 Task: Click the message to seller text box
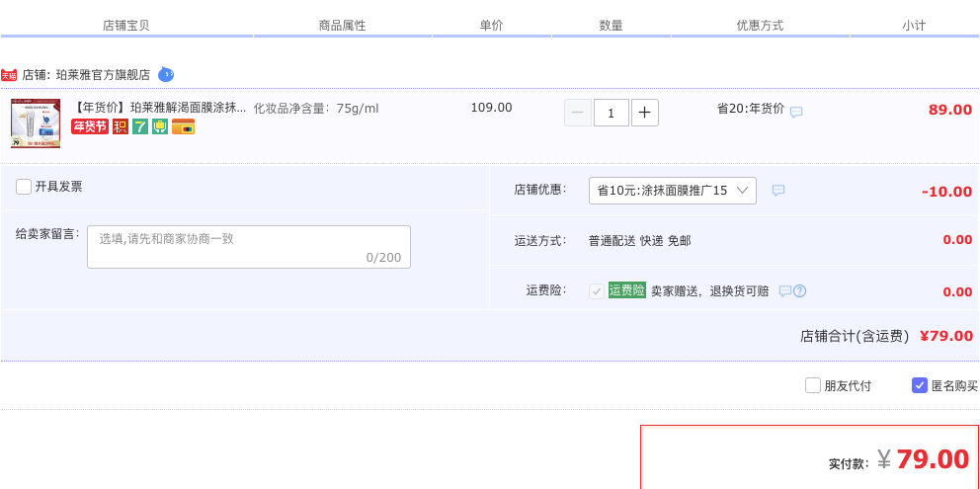(x=249, y=247)
